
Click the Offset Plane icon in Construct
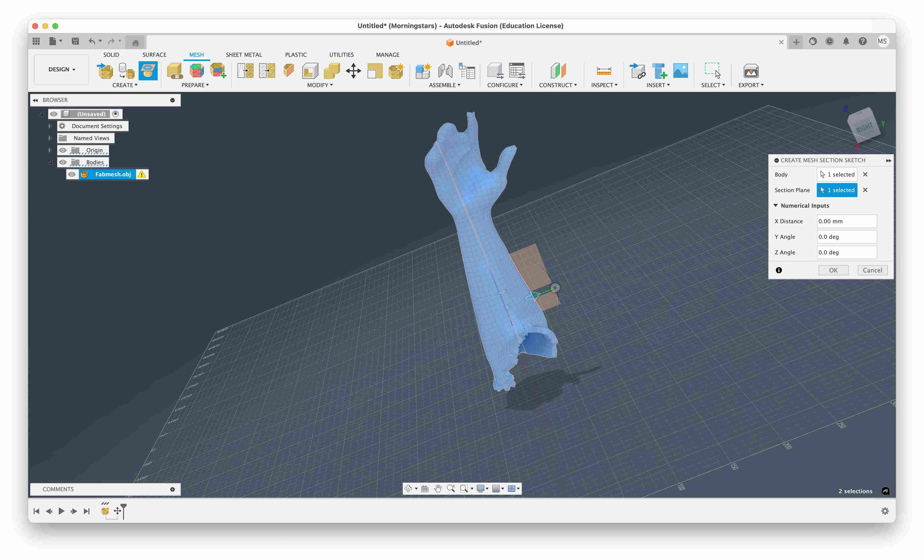pos(558,71)
